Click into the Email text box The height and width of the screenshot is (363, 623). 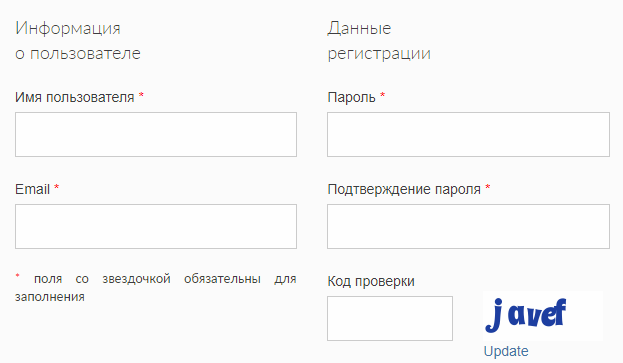pyautogui.click(x=156, y=226)
